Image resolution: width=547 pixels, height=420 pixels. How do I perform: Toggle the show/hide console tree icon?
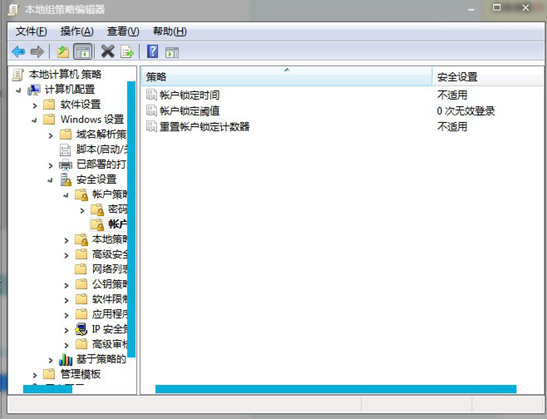click(83, 52)
